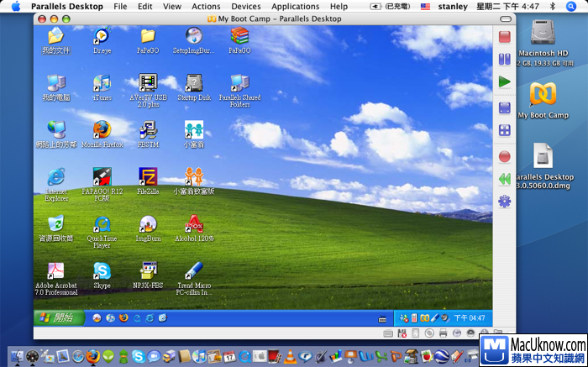This screenshot has height=367, width=588.
Task: Open the Actions menu
Action: tap(206, 6)
